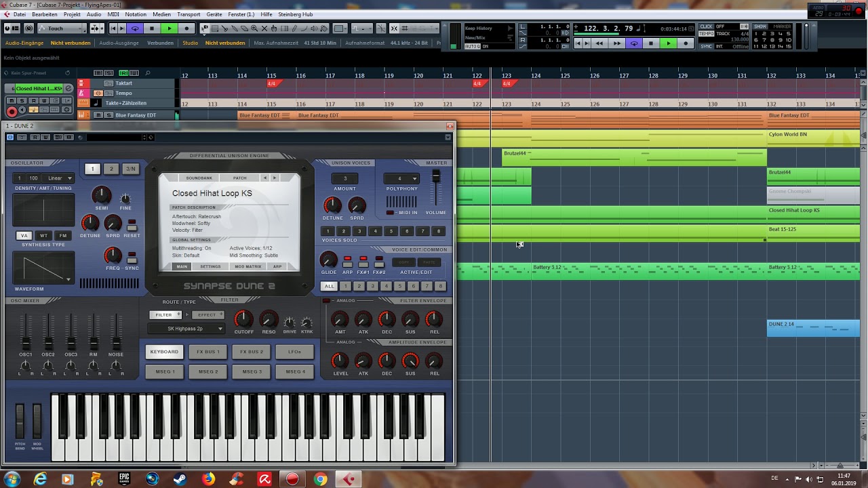Open the unison voices amount dropdown
This screenshot has width=868, height=488.
click(344, 179)
